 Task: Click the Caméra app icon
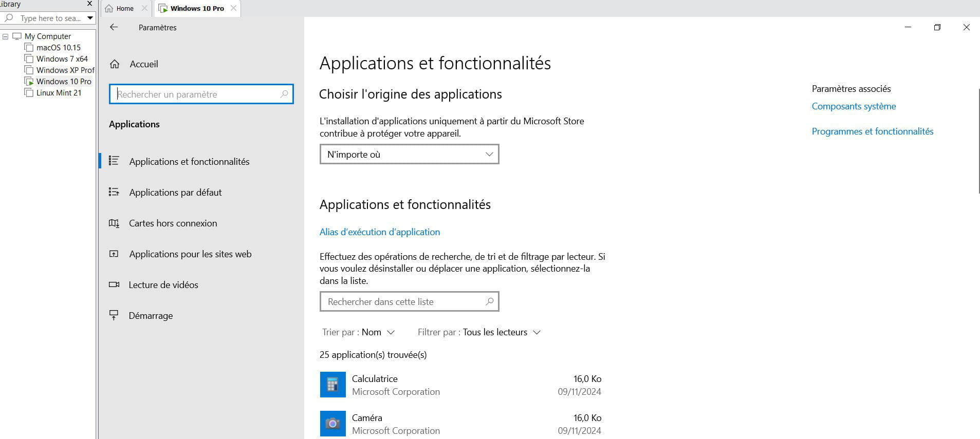click(x=332, y=424)
